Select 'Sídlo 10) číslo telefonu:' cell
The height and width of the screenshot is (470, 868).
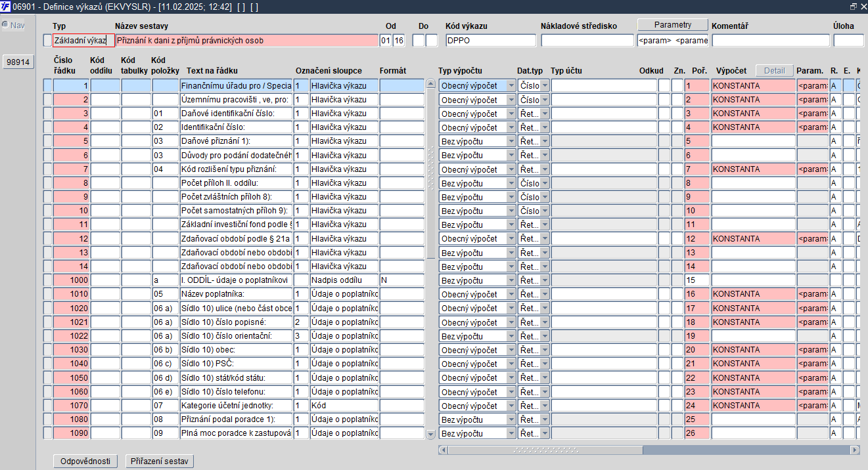click(236, 392)
